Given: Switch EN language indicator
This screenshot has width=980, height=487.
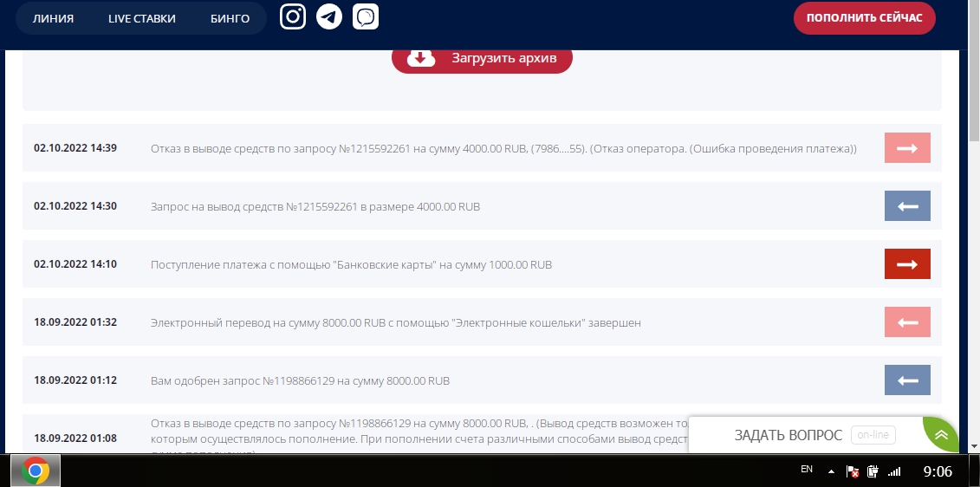Looking at the screenshot, I should pos(806,469).
